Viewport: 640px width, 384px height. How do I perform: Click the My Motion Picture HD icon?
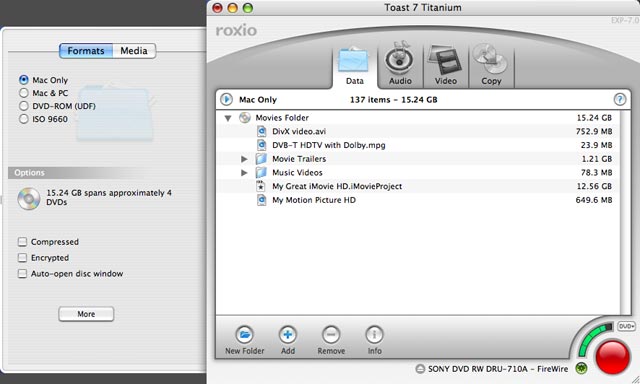(x=261, y=200)
